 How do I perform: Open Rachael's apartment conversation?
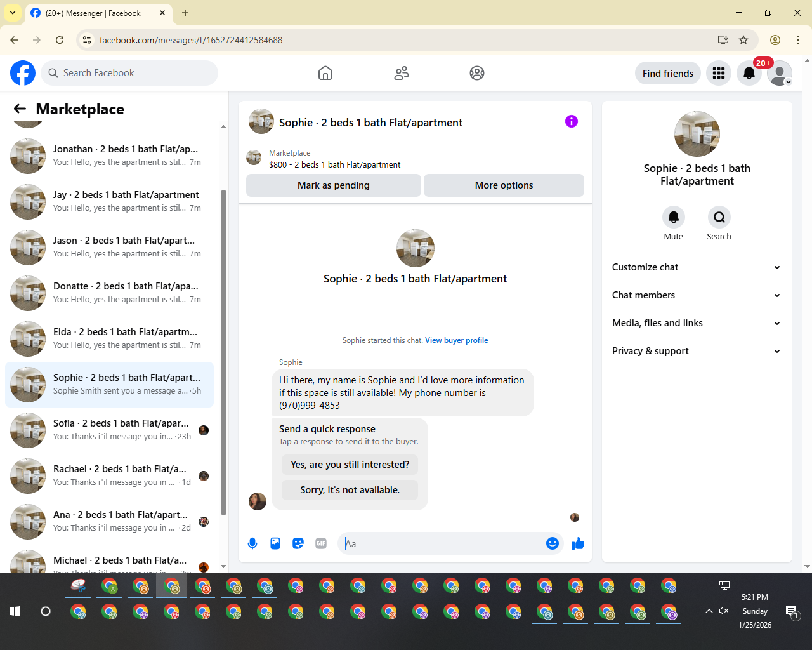109,476
